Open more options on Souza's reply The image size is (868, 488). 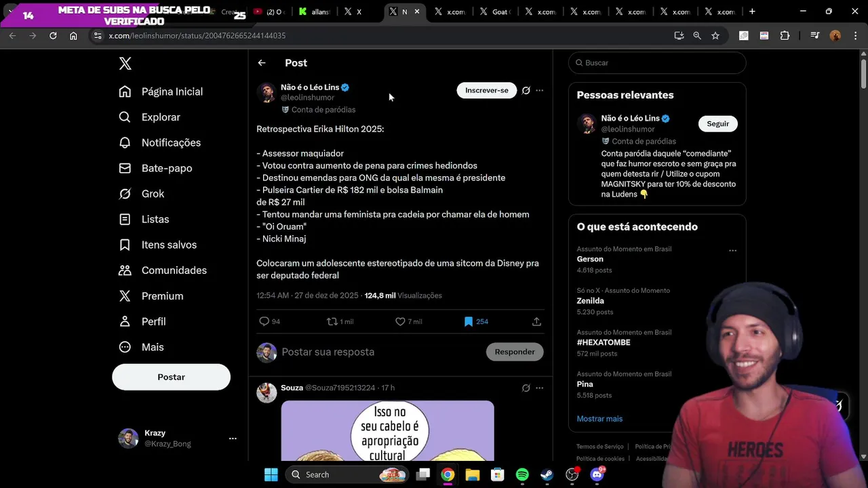click(x=540, y=388)
